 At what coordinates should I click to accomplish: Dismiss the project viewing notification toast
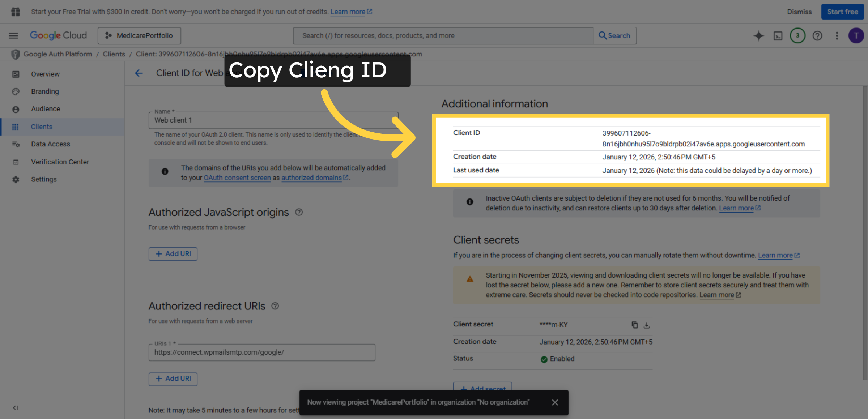pyautogui.click(x=555, y=402)
